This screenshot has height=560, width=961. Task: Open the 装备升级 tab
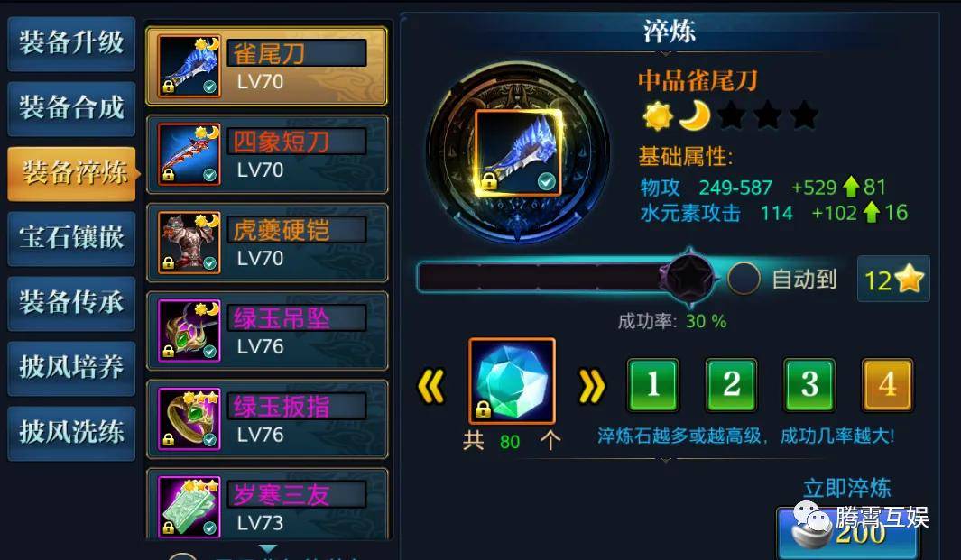71,43
